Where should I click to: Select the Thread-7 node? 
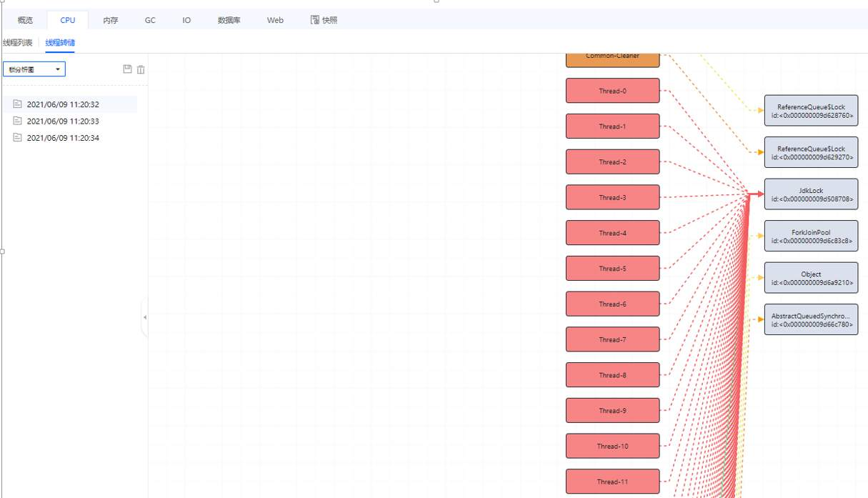(612, 339)
